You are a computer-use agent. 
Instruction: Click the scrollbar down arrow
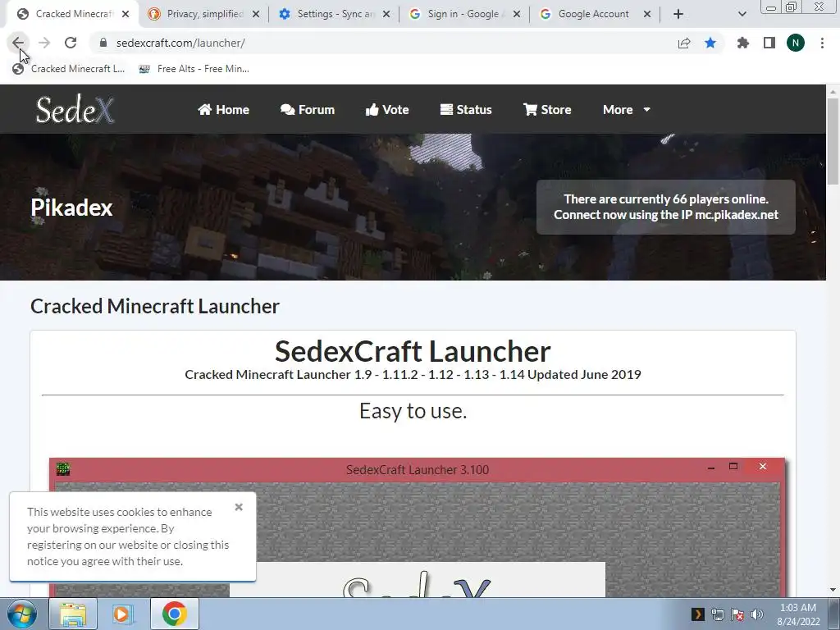coord(833,590)
